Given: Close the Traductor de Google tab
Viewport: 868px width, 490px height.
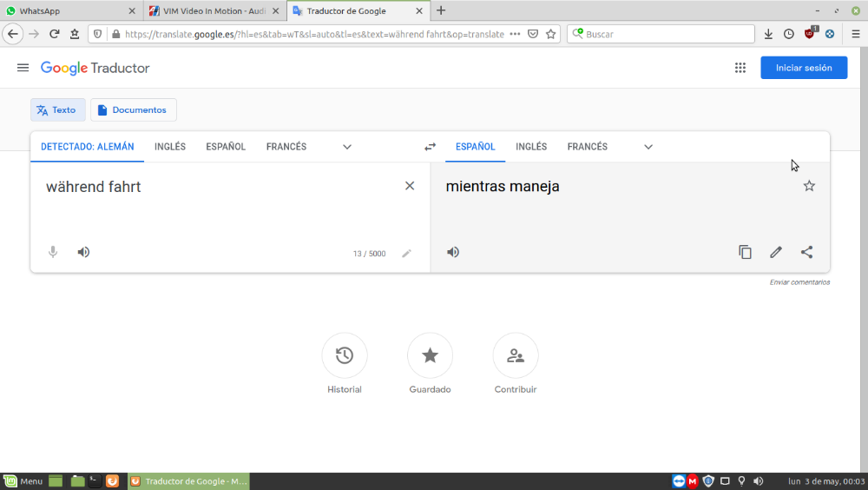Looking at the screenshot, I should pos(419,10).
